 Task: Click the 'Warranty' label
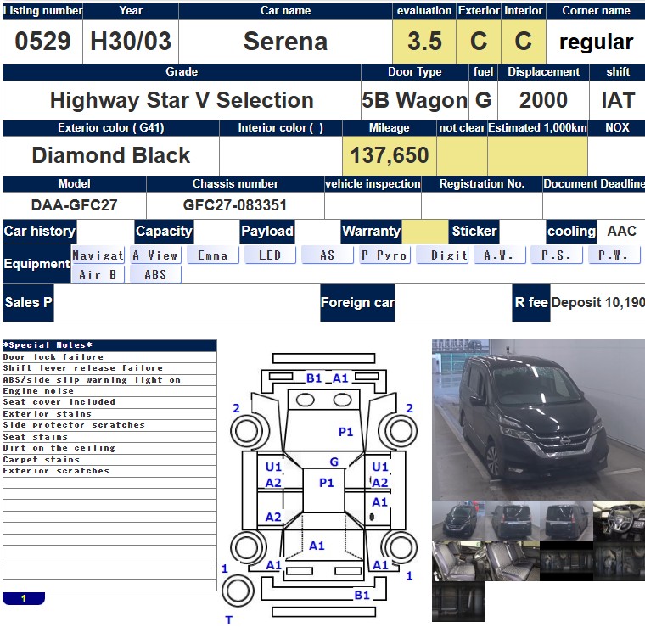coord(371,231)
